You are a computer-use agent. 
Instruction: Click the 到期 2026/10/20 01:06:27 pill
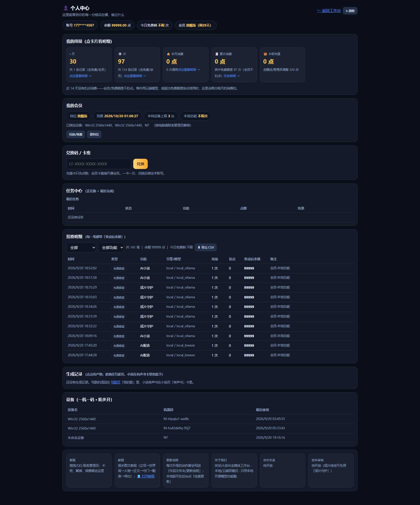pos(117,116)
